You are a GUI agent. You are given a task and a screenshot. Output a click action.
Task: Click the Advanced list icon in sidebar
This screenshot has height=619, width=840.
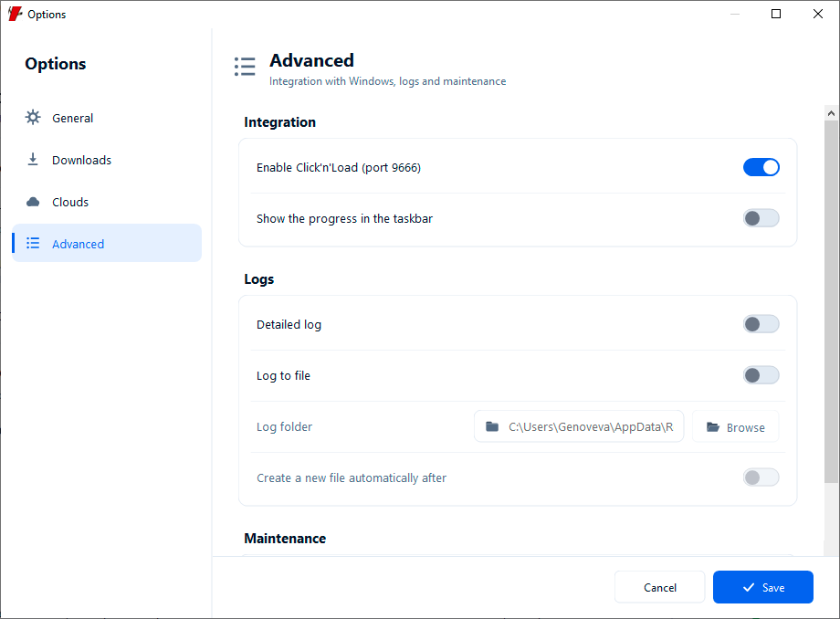[x=33, y=243]
